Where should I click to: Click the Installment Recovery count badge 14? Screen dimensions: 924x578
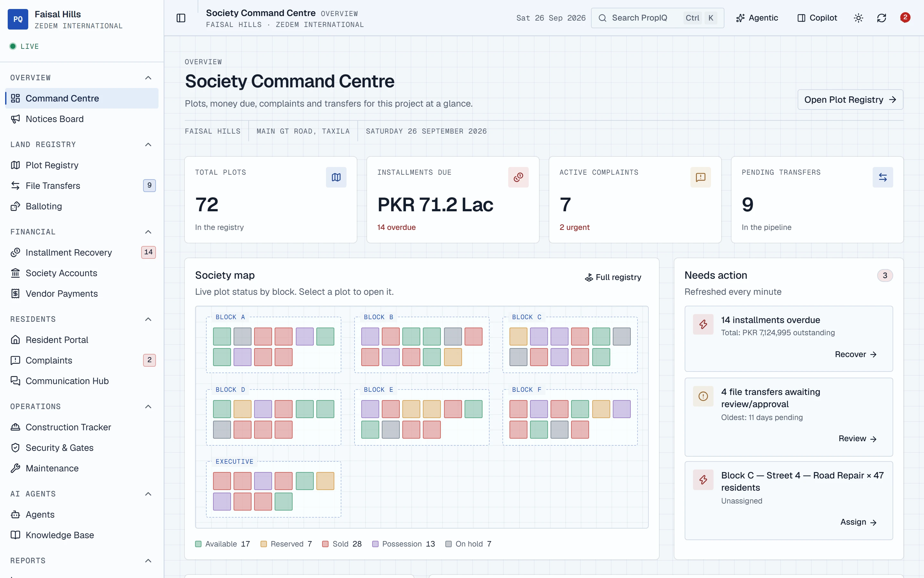click(149, 252)
